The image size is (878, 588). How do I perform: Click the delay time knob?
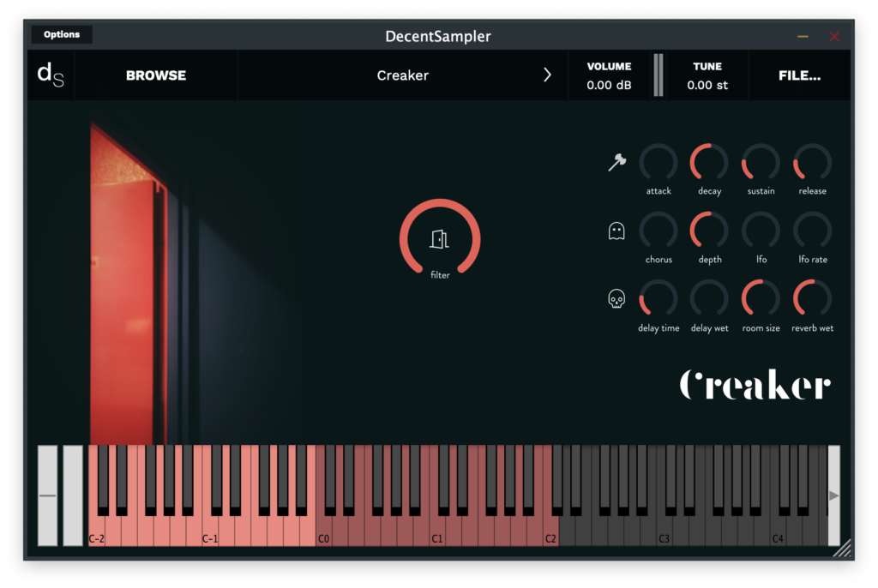[x=658, y=300]
